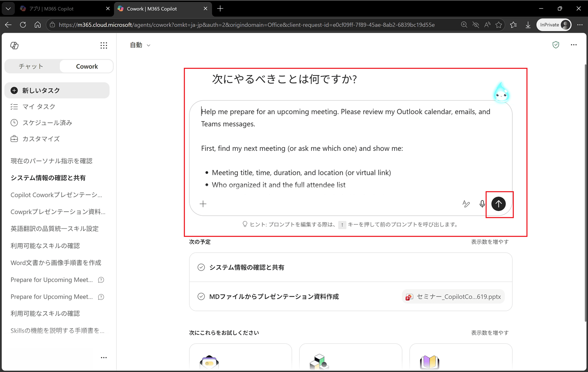This screenshot has width=588, height=372.
Task: Open マイ タスク
Action: [57, 107]
